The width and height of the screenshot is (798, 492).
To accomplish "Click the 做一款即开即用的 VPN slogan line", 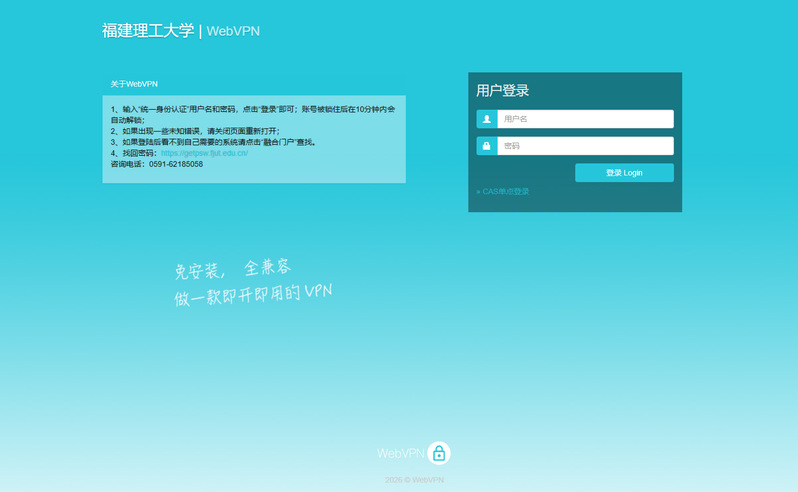I will pyautogui.click(x=253, y=295).
